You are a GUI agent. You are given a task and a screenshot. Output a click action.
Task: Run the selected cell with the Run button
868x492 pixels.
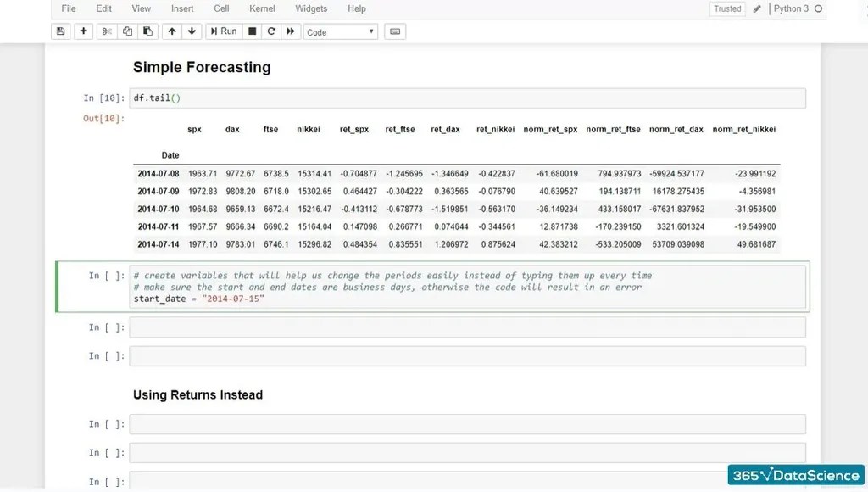tap(222, 31)
